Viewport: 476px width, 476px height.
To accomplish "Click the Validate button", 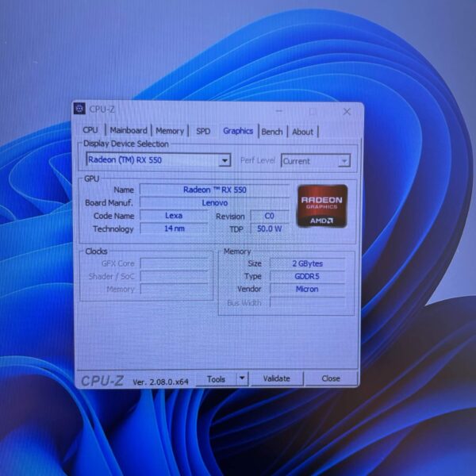I will pos(277,378).
